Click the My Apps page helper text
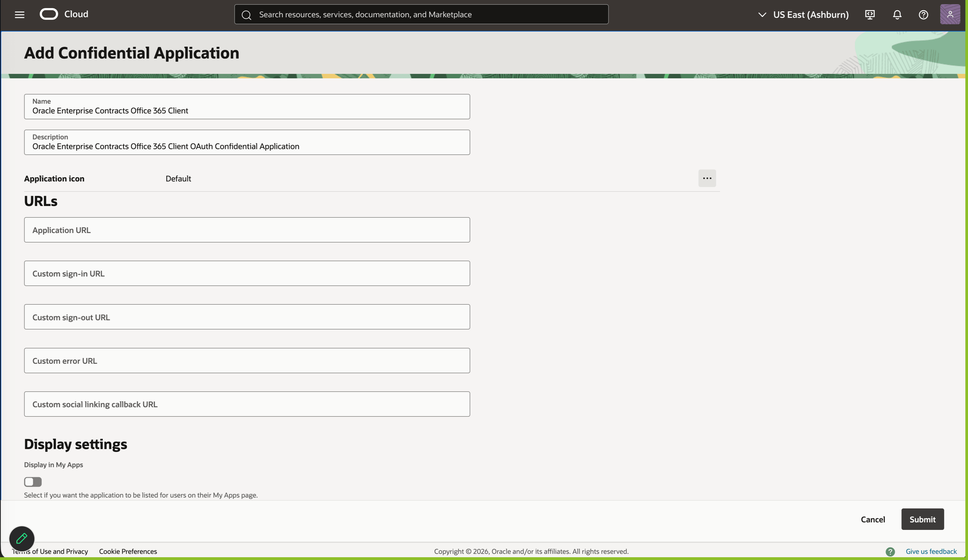Screen dimensions: 968x560 (140, 495)
